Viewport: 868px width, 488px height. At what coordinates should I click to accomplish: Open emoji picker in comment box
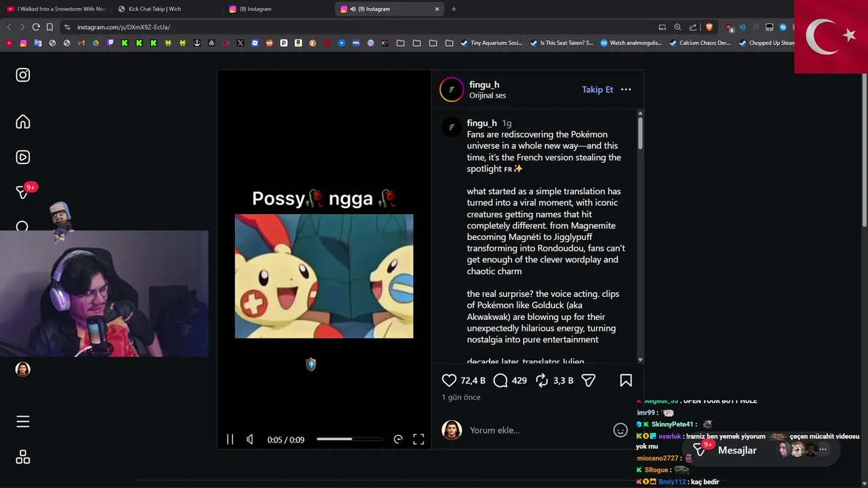point(620,430)
